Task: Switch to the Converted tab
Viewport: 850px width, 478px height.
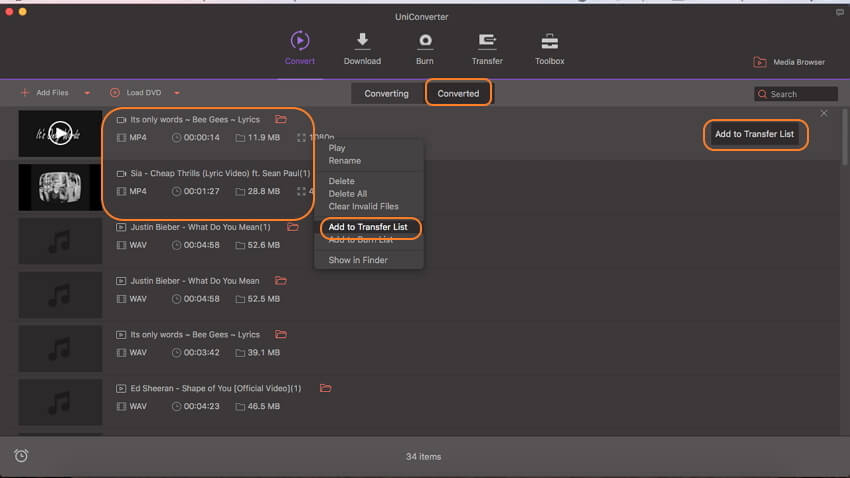Action: click(x=459, y=94)
